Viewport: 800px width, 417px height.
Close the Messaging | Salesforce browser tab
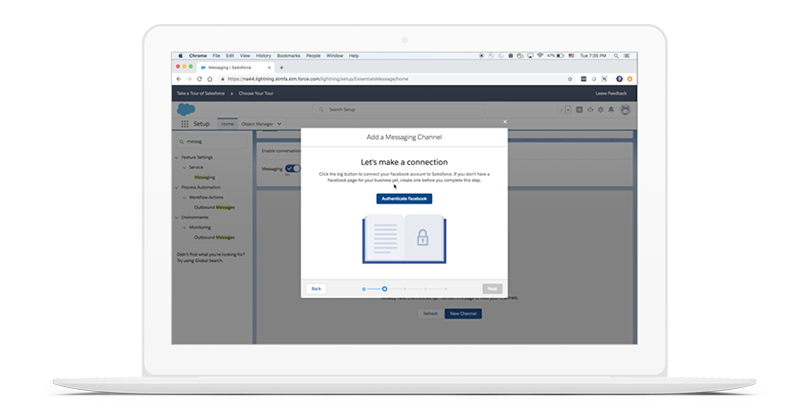(x=269, y=67)
